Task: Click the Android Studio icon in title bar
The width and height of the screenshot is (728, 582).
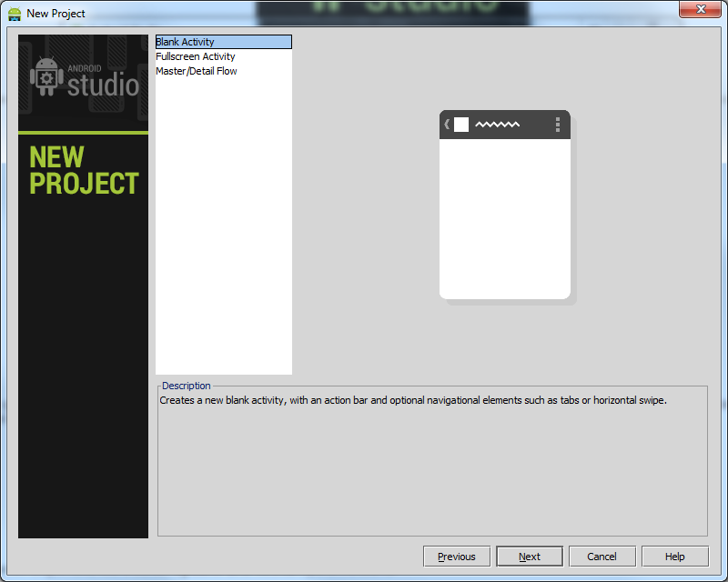Action: pyautogui.click(x=15, y=14)
